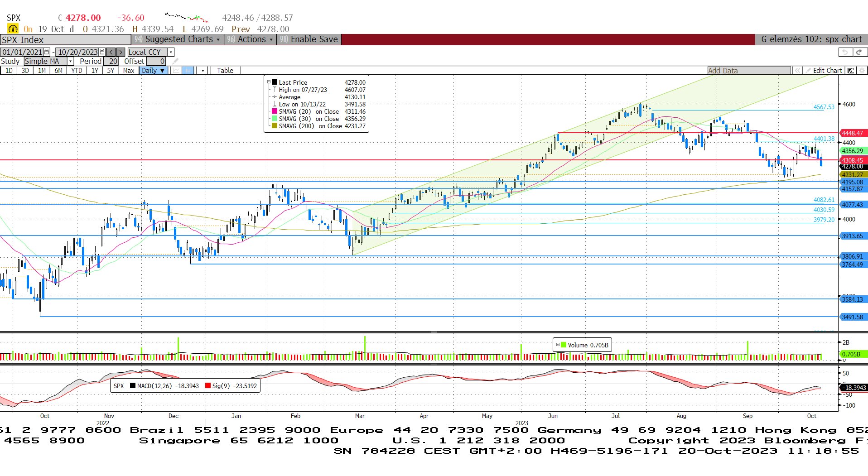Select the 5Y range tab
868x476 pixels.
point(111,71)
